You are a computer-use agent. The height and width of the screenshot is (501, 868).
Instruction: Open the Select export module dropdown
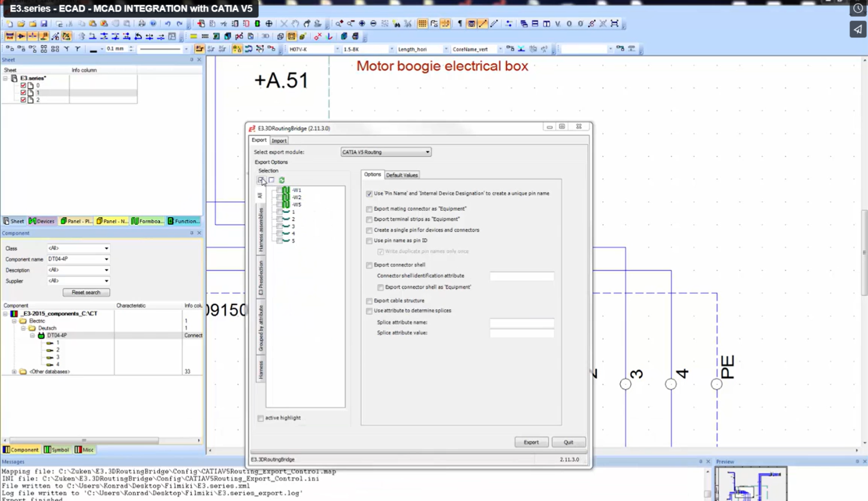tap(428, 152)
